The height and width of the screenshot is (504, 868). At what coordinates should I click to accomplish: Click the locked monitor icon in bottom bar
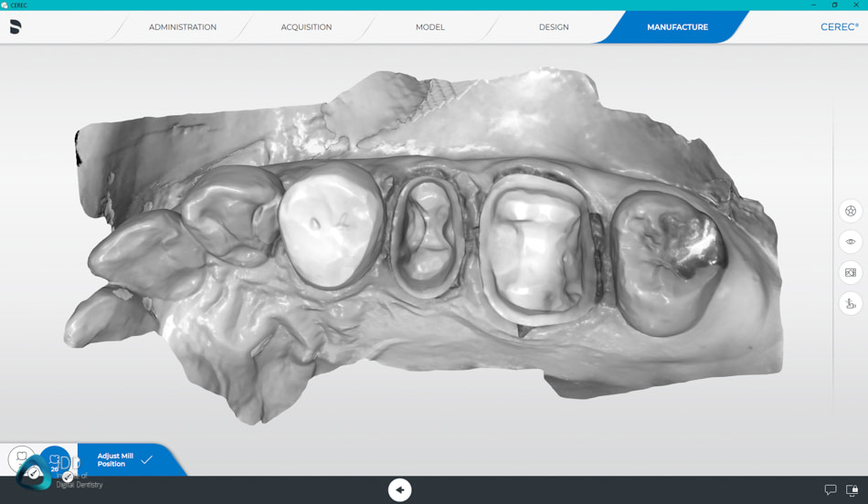[x=852, y=490]
